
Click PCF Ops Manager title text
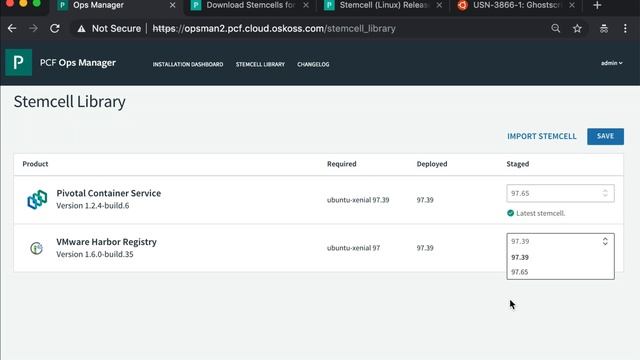pyautogui.click(x=78, y=63)
